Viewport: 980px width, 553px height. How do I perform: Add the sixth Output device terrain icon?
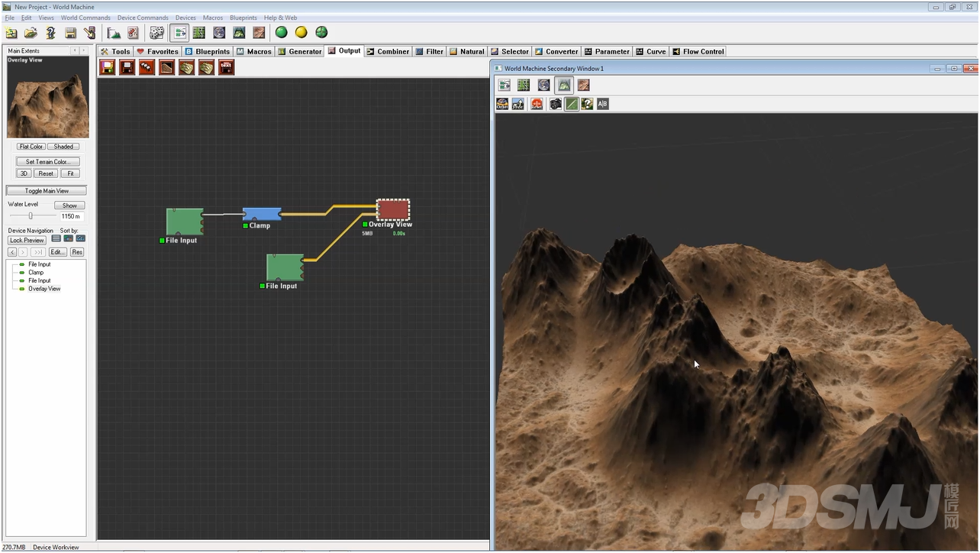coord(206,67)
